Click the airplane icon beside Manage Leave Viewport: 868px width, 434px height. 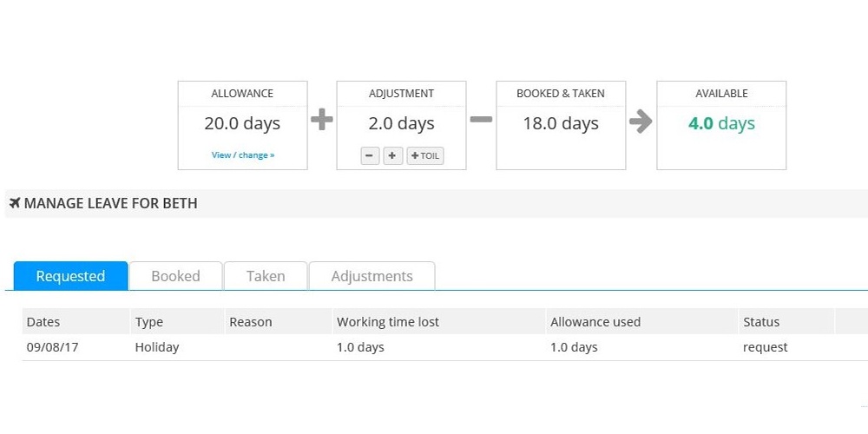[x=15, y=202]
